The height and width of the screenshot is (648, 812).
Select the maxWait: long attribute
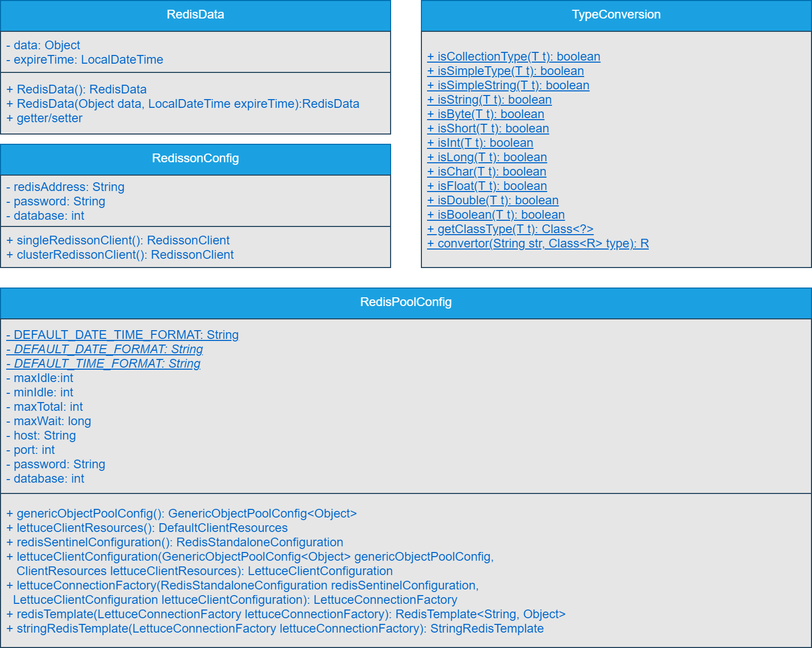(x=49, y=422)
